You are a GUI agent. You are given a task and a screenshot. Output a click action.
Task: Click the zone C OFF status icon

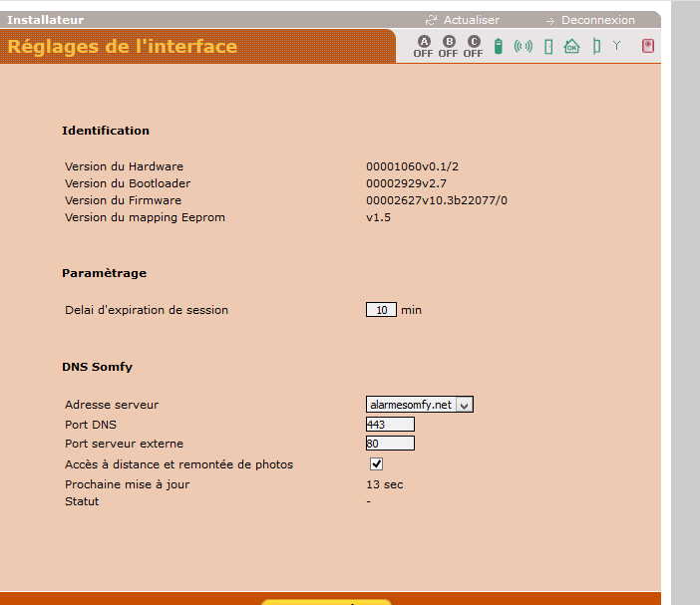[x=473, y=46]
